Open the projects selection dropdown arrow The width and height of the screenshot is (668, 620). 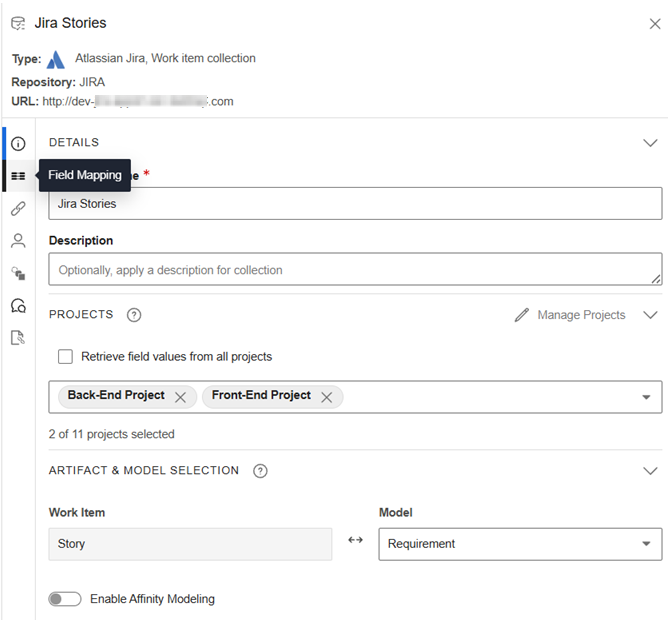pyautogui.click(x=645, y=397)
